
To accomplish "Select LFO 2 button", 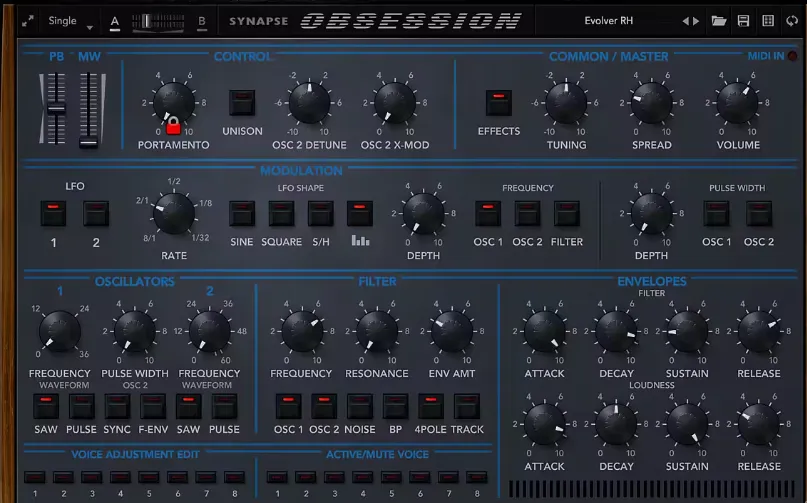I will pos(96,214).
